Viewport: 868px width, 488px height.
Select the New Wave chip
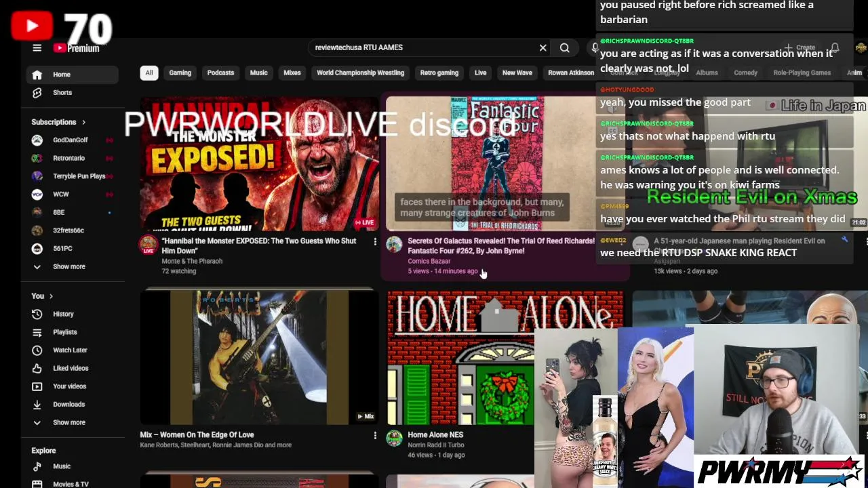[517, 73]
